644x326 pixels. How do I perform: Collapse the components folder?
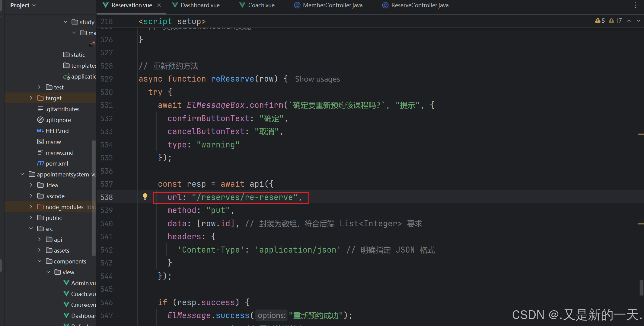(40, 261)
